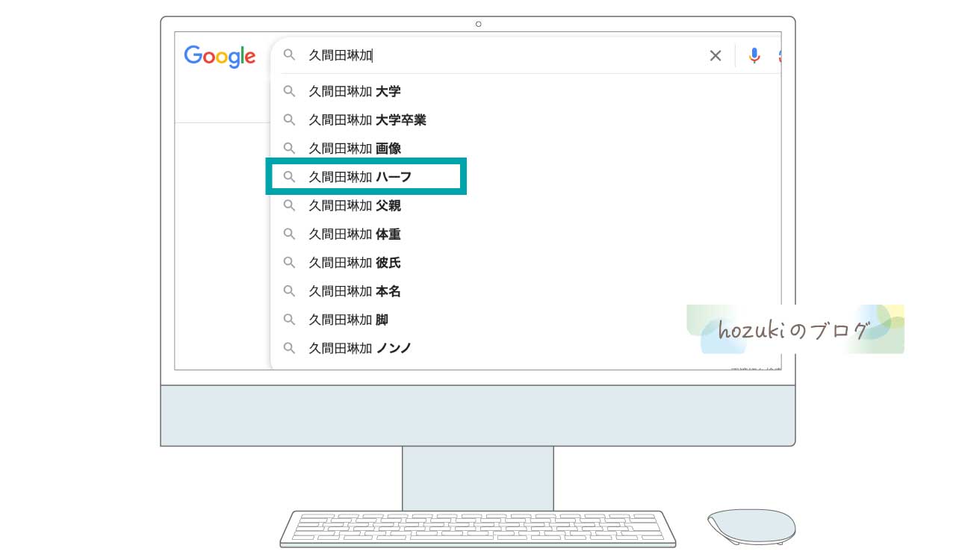Clear the search box with X icon
The width and height of the screenshot is (956, 560).
click(x=716, y=55)
